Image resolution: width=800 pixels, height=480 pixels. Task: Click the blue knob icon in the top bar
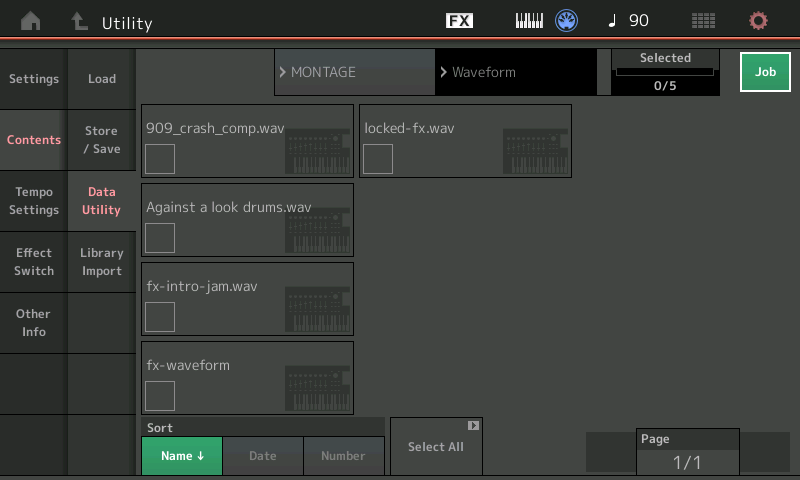[x=567, y=21]
